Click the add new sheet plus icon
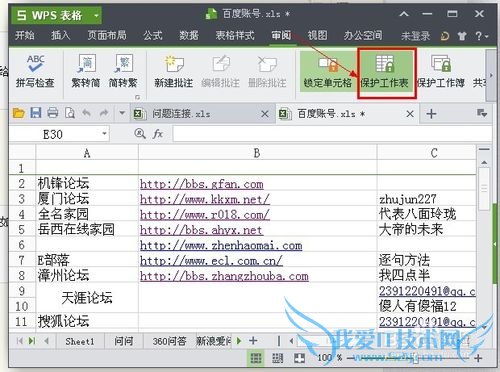This screenshot has height=372, width=500. (x=253, y=341)
